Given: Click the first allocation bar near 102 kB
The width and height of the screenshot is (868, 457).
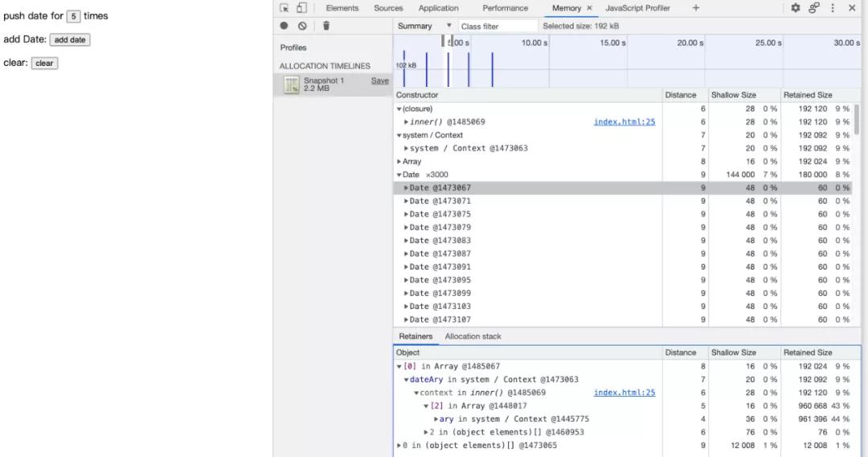Looking at the screenshot, I should coord(404,69).
